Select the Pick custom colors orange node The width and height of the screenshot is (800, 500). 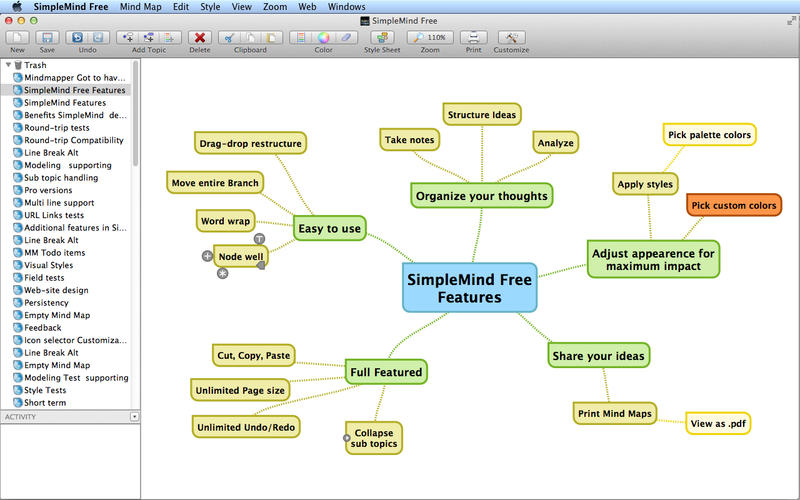click(734, 205)
